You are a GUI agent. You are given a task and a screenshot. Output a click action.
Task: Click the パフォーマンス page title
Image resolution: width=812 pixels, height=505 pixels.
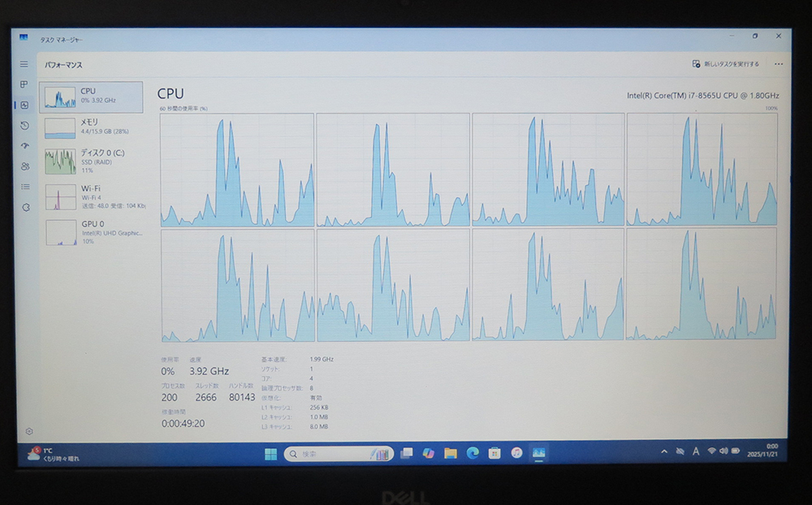pos(63,65)
